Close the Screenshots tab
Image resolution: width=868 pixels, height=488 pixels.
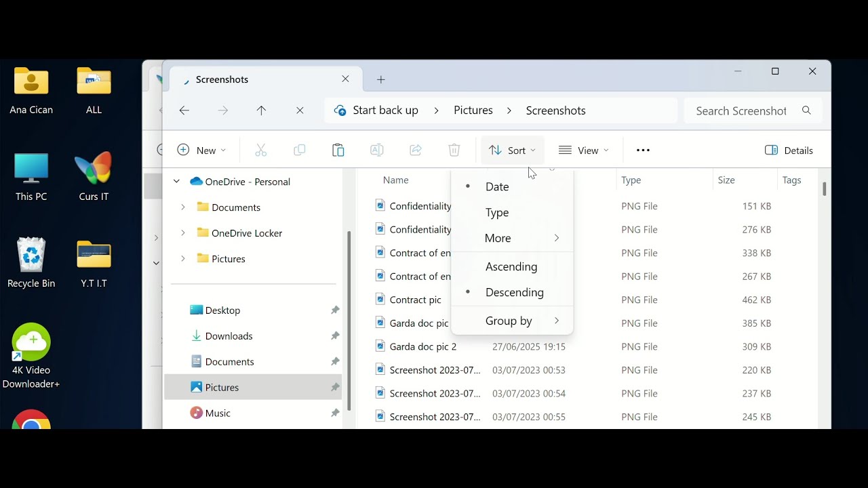346,79
